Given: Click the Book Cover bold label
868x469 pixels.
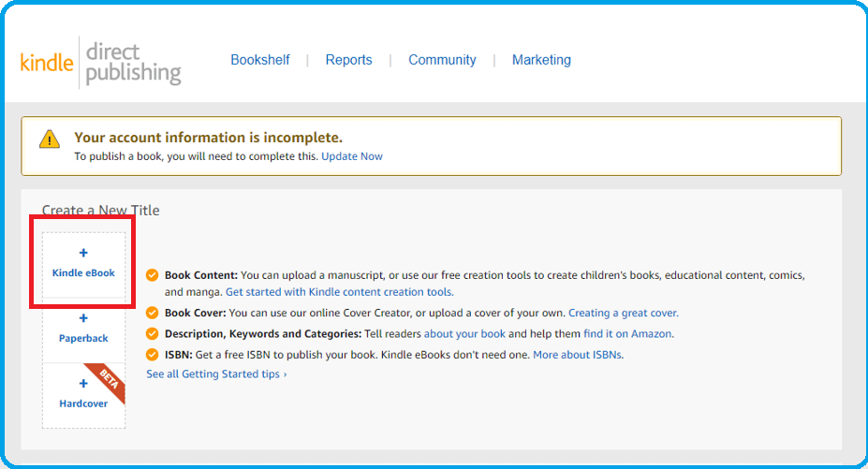Looking at the screenshot, I should [x=195, y=313].
